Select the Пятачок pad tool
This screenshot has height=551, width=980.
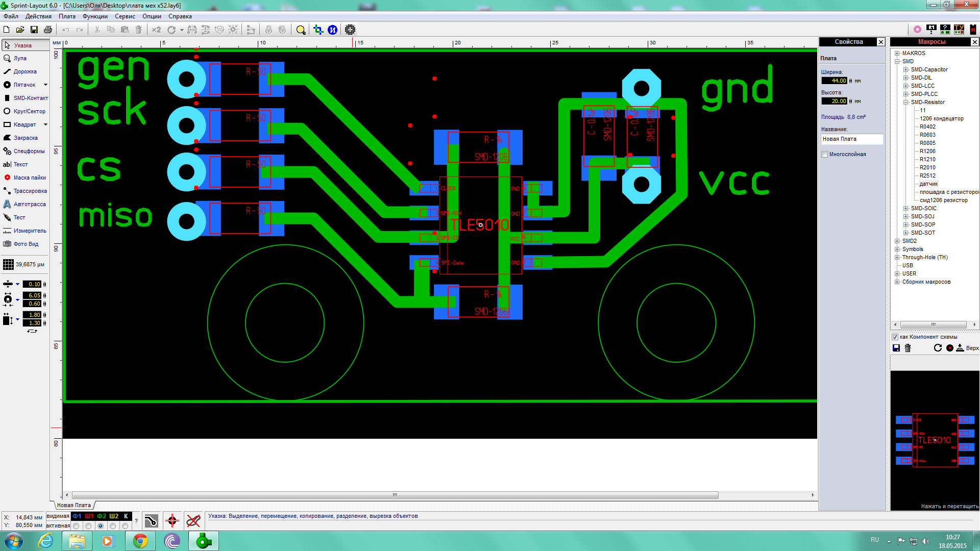pos(21,85)
